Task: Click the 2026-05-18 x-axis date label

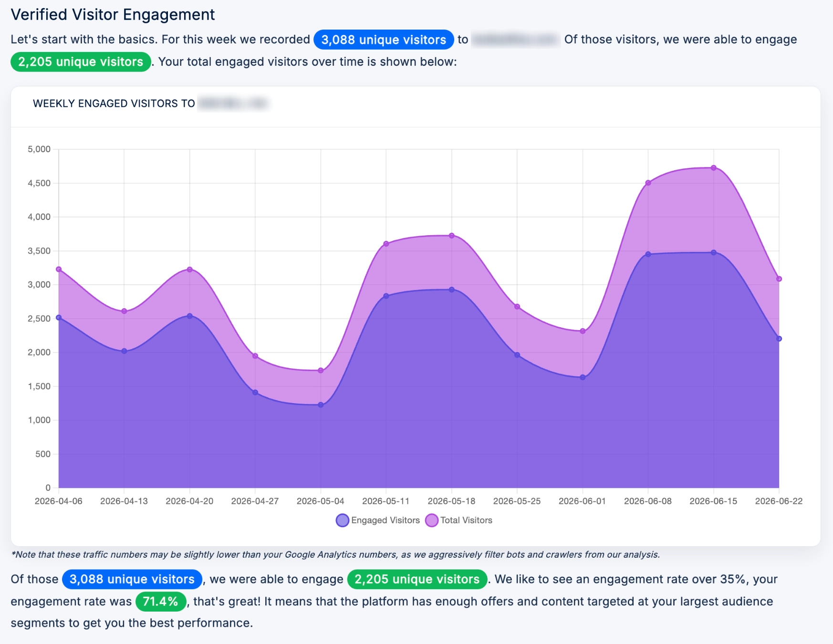Action: tap(452, 501)
